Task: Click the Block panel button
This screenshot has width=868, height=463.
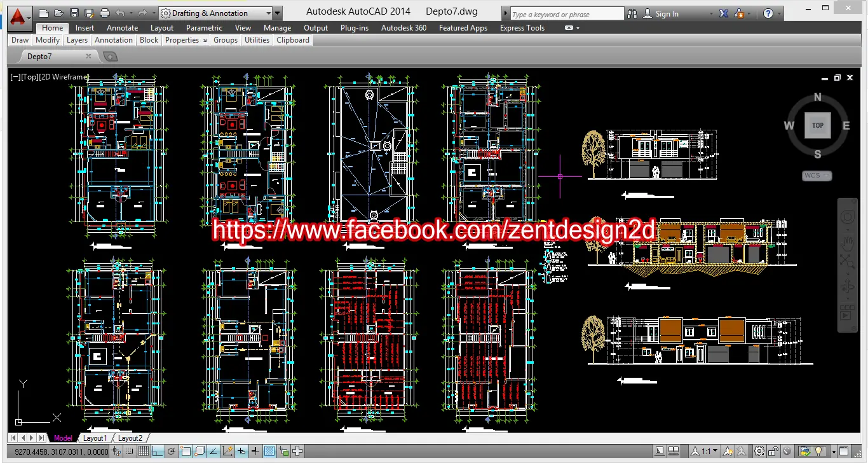Action: point(149,40)
